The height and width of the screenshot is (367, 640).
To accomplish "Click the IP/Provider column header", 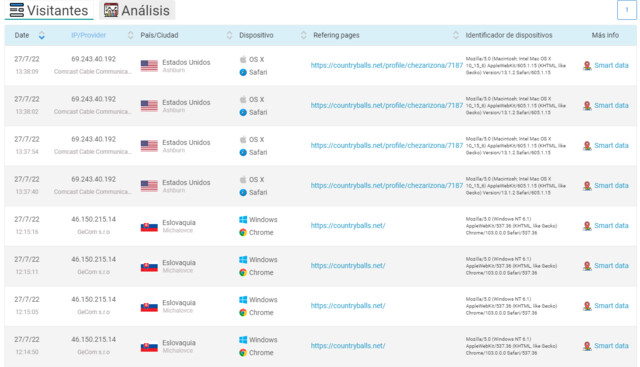I will tap(89, 36).
